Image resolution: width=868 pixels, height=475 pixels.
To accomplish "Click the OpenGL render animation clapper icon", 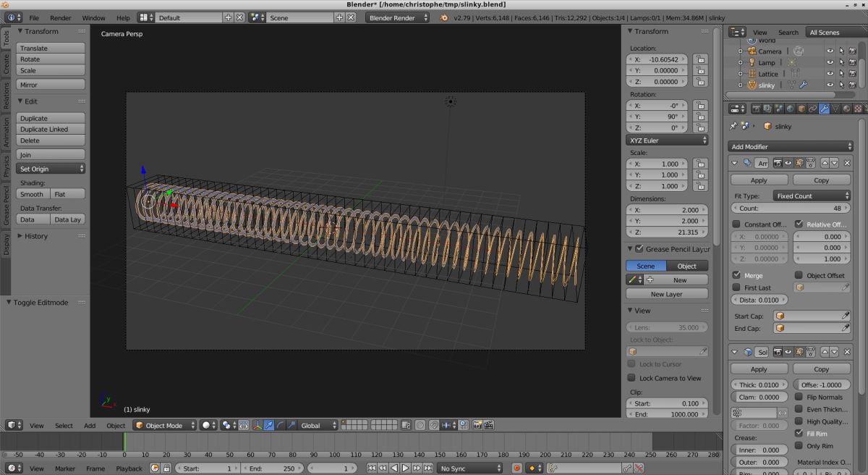I will click(488, 425).
